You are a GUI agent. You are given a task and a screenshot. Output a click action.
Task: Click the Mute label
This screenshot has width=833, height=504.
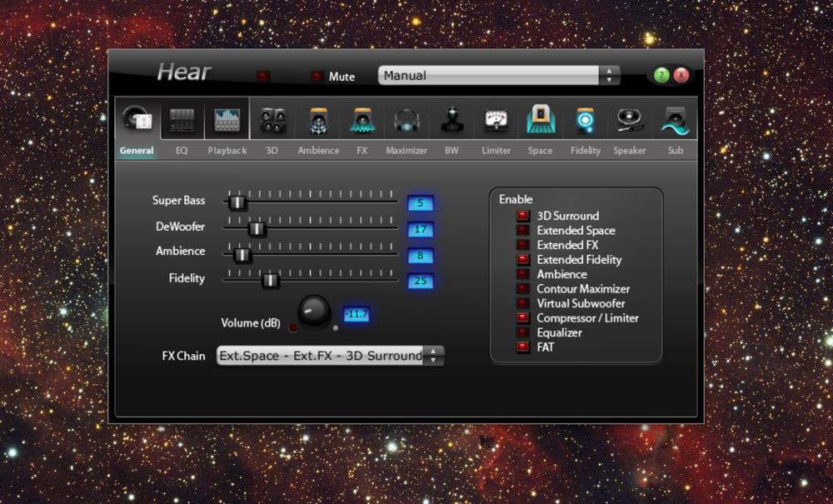click(x=342, y=77)
